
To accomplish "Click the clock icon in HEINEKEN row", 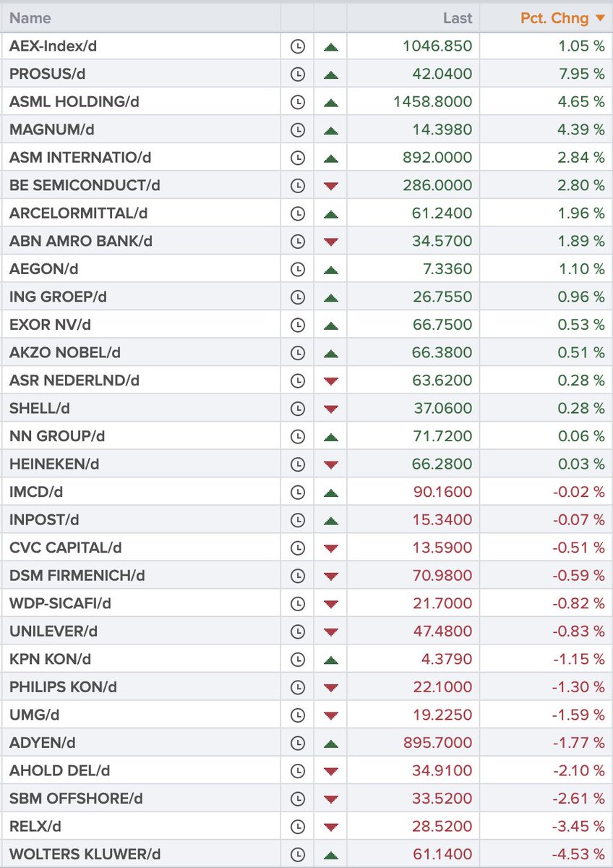I will [x=297, y=464].
